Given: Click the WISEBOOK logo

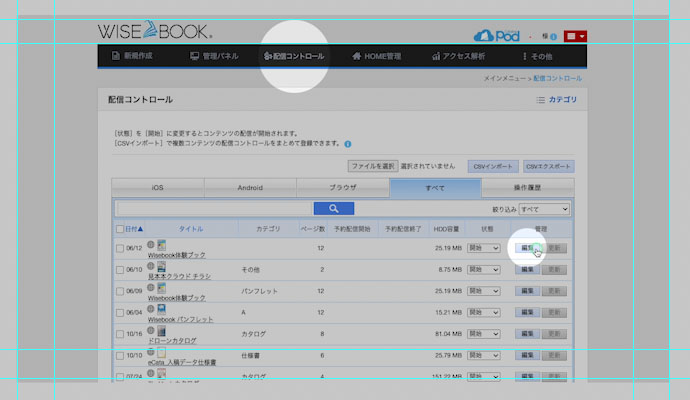Looking at the screenshot, I should [154, 32].
